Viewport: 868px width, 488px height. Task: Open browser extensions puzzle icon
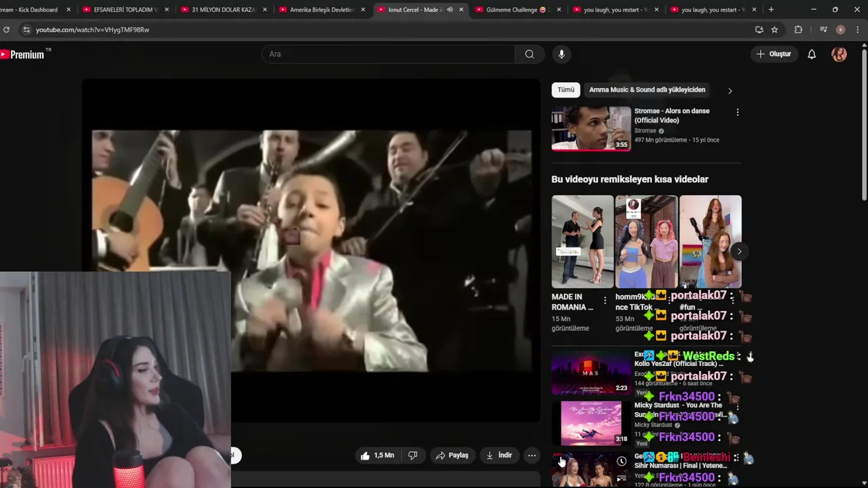coord(798,30)
